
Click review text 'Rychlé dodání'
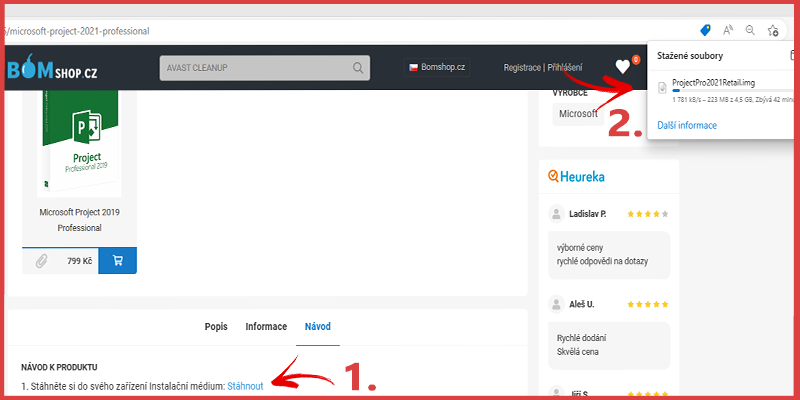pos(582,338)
